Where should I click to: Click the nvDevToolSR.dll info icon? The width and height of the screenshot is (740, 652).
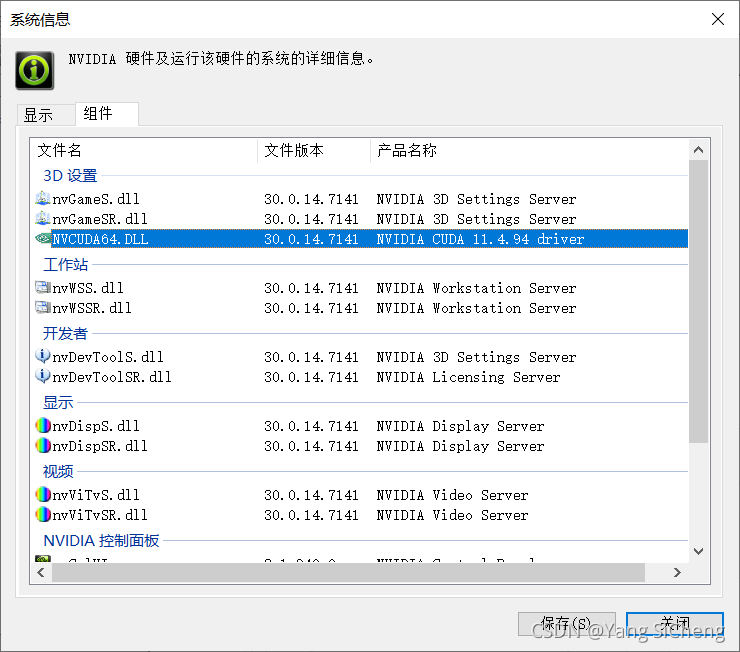(42, 376)
